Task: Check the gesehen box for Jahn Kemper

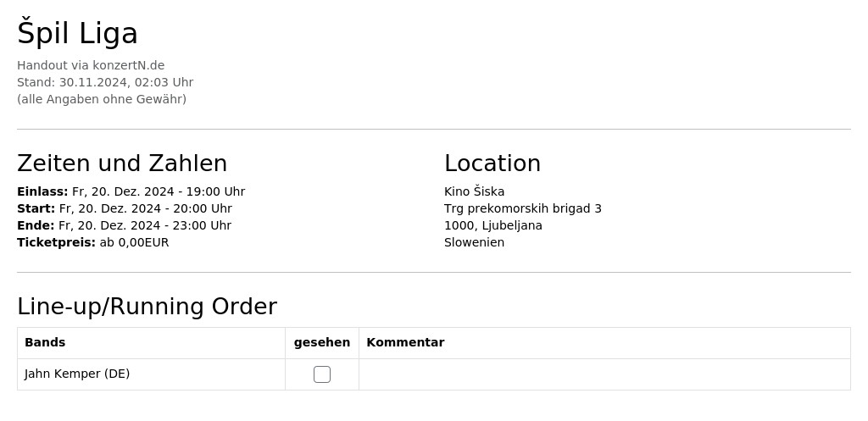Action: [321, 374]
